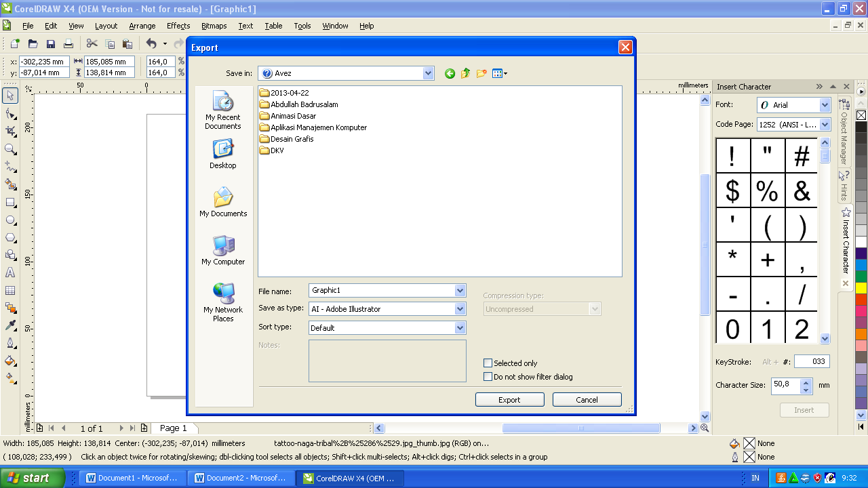868x488 pixels.
Task: Select the Eyedropper tool
Action: click(10, 325)
